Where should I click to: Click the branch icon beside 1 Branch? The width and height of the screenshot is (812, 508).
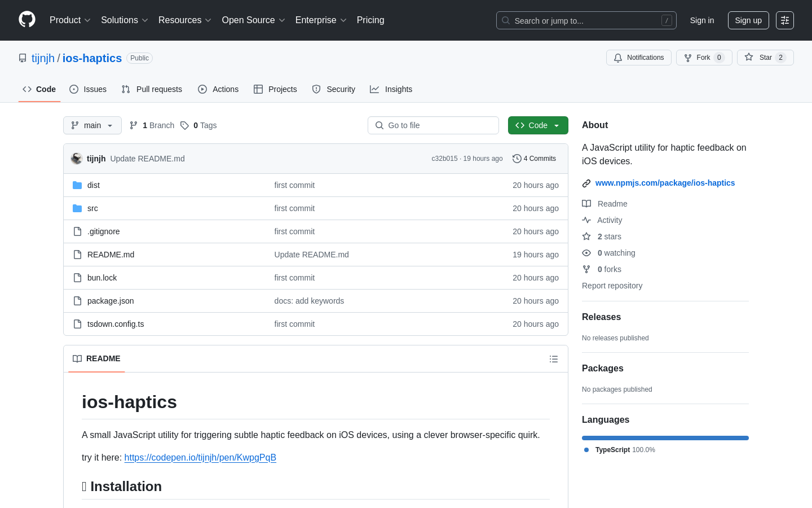[134, 125]
